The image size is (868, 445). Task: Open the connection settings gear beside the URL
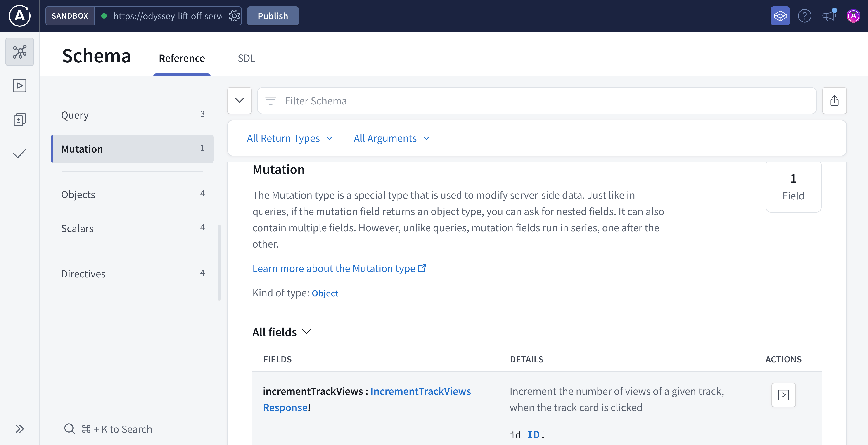[234, 16]
